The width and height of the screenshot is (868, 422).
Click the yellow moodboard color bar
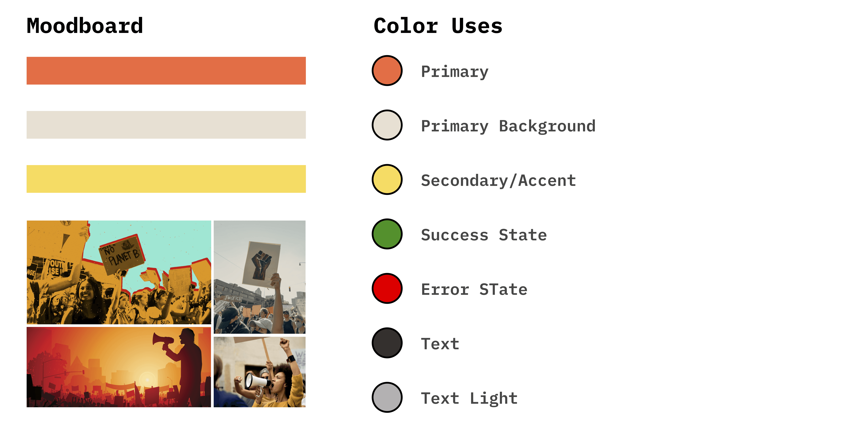tap(166, 179)
